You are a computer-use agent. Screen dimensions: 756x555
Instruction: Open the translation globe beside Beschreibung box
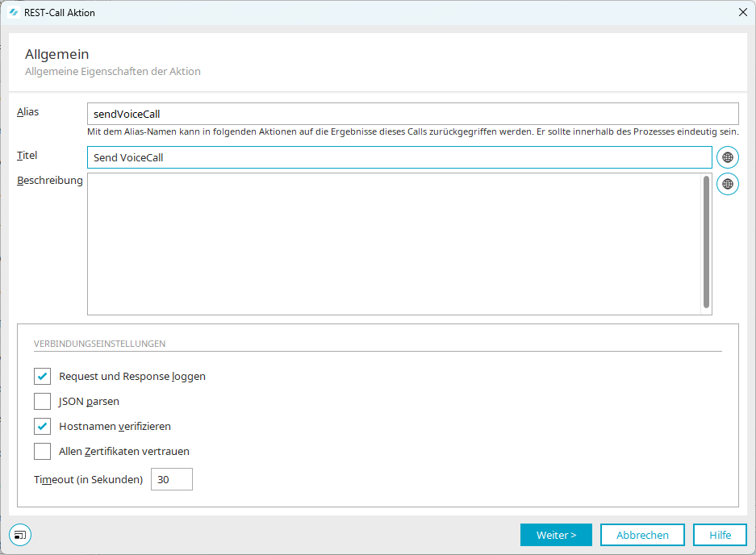click(x=728, y=184)
